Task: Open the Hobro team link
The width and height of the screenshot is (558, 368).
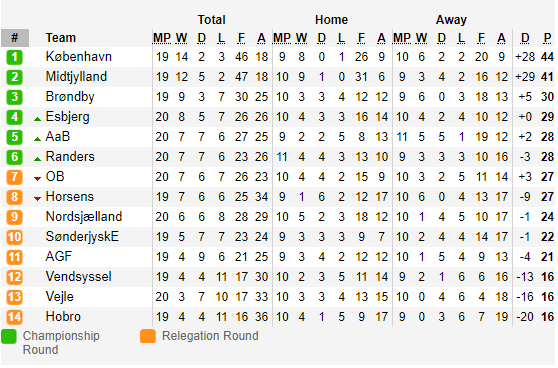Action: point(63,316)
